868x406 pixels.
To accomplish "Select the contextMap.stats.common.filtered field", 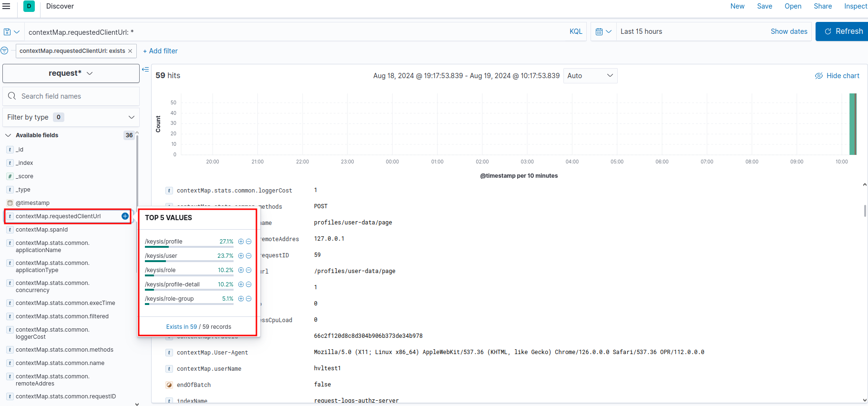I will click(x=62, y=316).
